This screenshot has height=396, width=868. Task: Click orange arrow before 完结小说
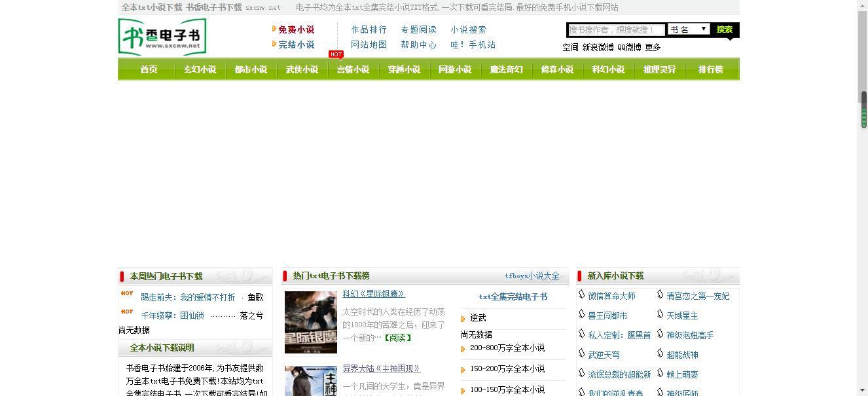(274, 44)
